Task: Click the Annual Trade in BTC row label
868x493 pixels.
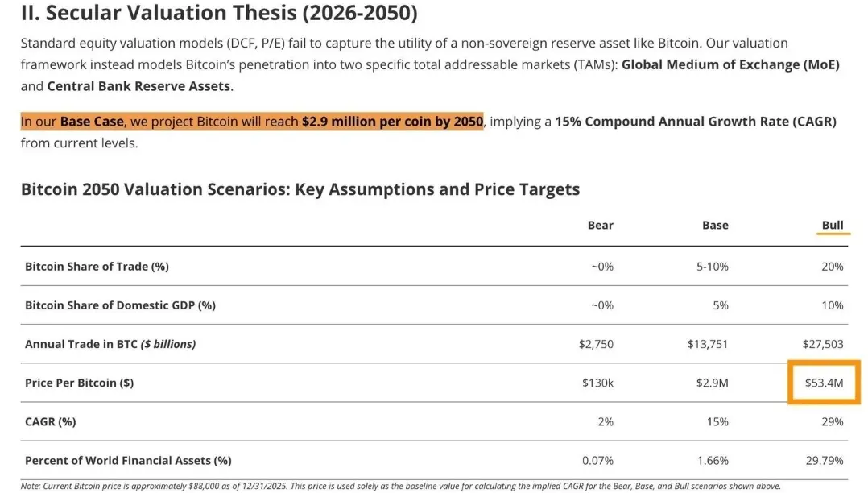Action: click(110, 344)
